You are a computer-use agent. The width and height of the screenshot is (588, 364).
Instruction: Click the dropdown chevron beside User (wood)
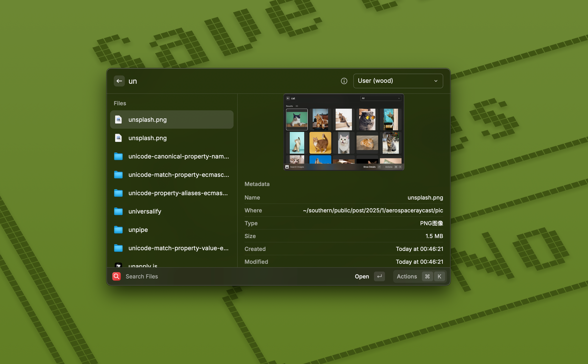[x=436, y=81]
